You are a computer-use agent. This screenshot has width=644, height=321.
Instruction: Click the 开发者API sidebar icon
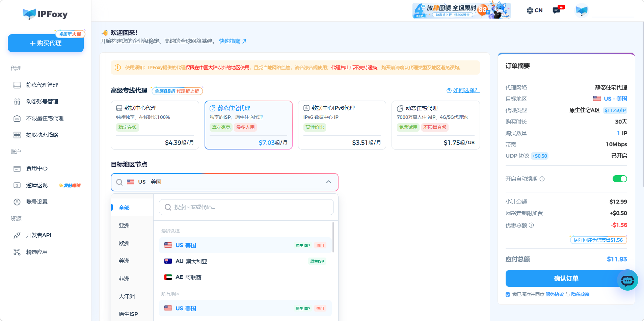point(17,235)
